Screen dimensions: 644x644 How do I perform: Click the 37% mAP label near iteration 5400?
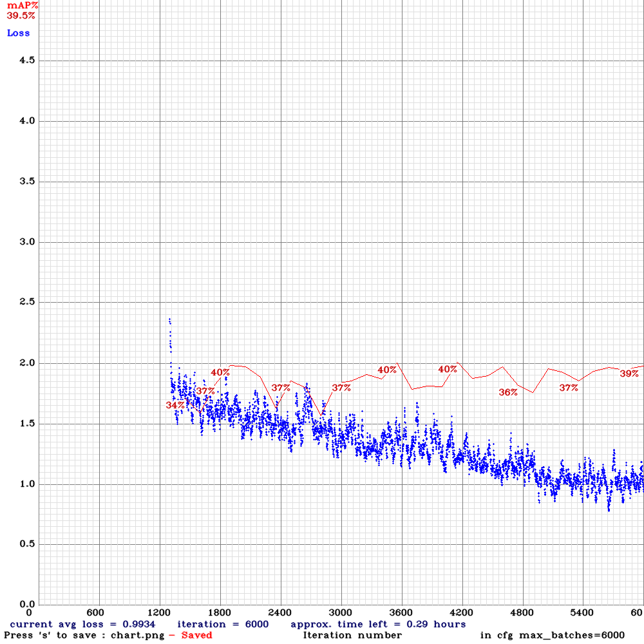point(569,387)
